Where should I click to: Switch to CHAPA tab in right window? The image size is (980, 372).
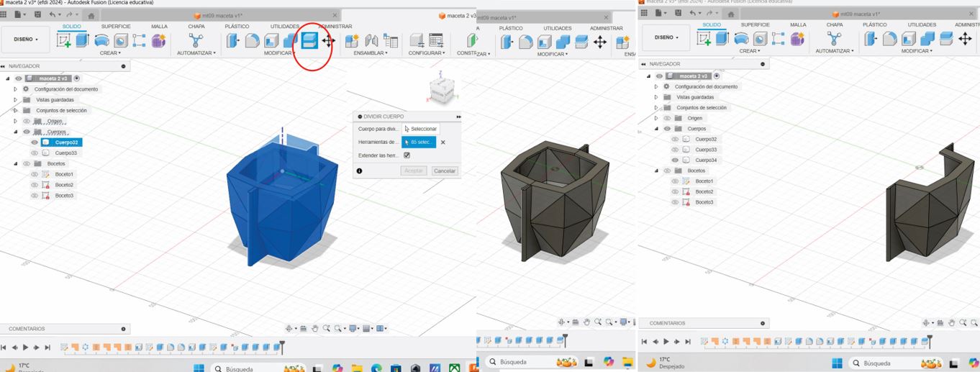[835, 24]
